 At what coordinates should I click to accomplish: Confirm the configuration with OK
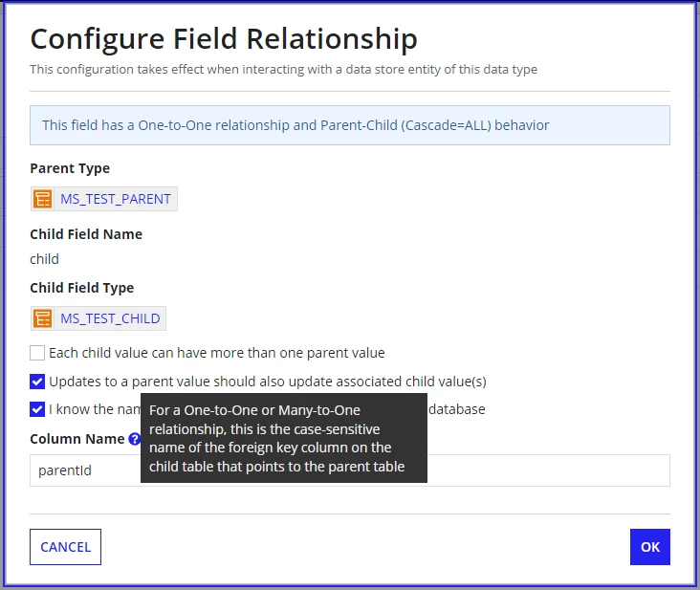[x=650, y=547]
